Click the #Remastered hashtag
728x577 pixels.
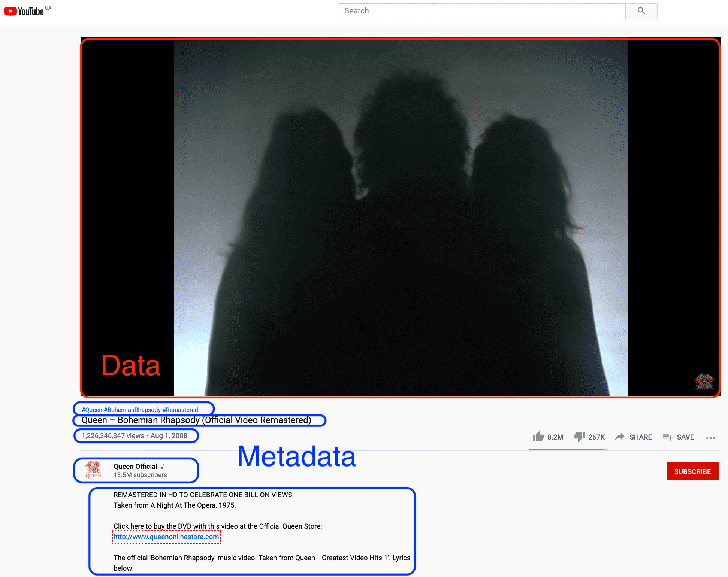(x=180, y=410)
